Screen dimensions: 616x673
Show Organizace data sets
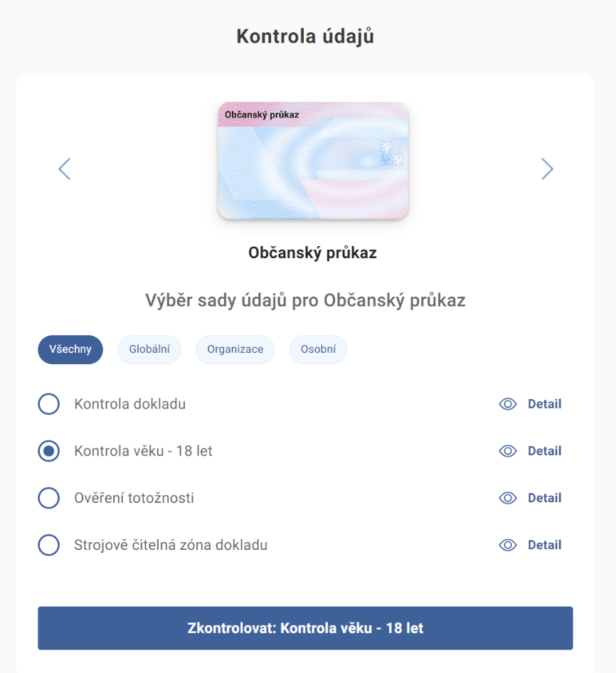(x=235, y=349)
